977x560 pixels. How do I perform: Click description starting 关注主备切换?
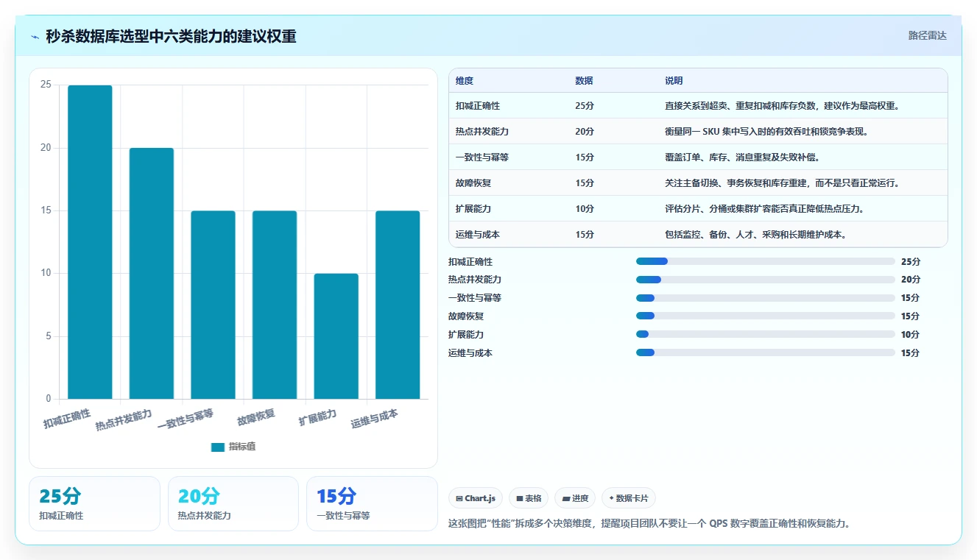(783, 183)
